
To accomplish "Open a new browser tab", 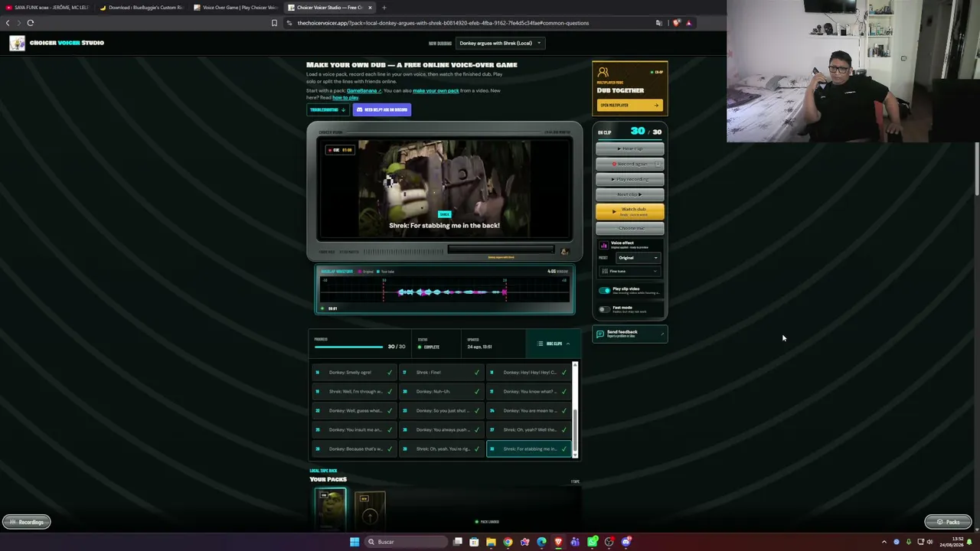I will click(384, 8).
